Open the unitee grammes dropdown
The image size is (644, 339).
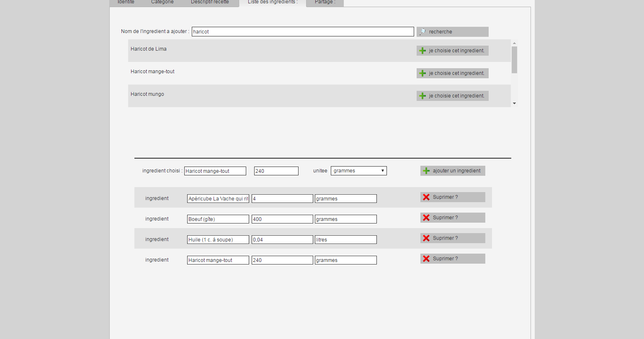pyautogui.click(x=359, y=171)
